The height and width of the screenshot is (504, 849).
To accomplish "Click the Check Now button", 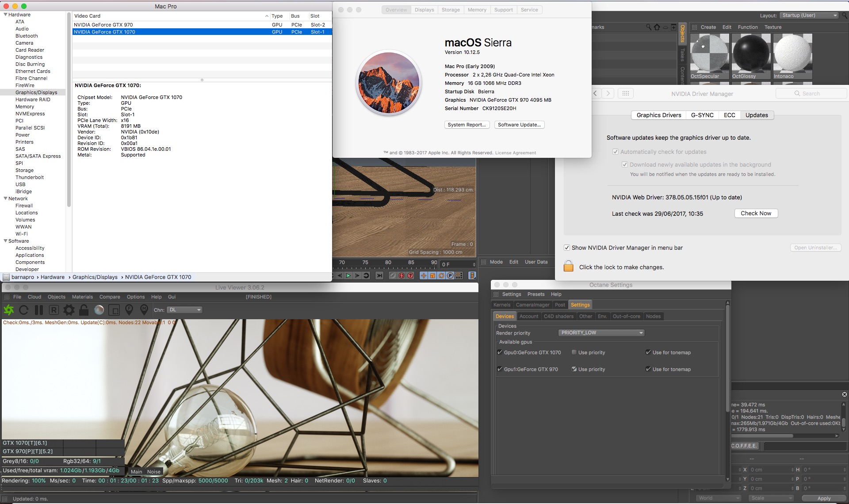I will click(756, 213).
